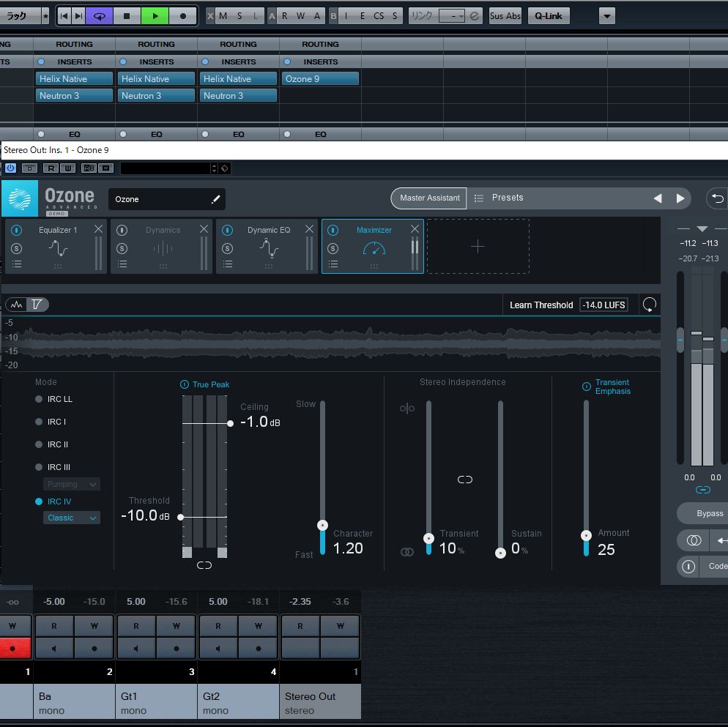Switch to gain reduction trace view icon
This screenshot has width=728, height=727.
37,305
